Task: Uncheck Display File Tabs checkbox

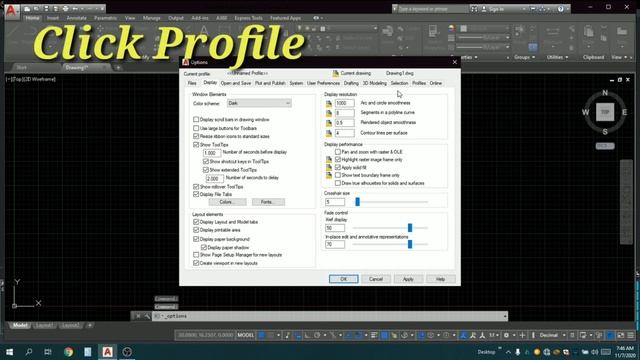Action: point(196,194)
